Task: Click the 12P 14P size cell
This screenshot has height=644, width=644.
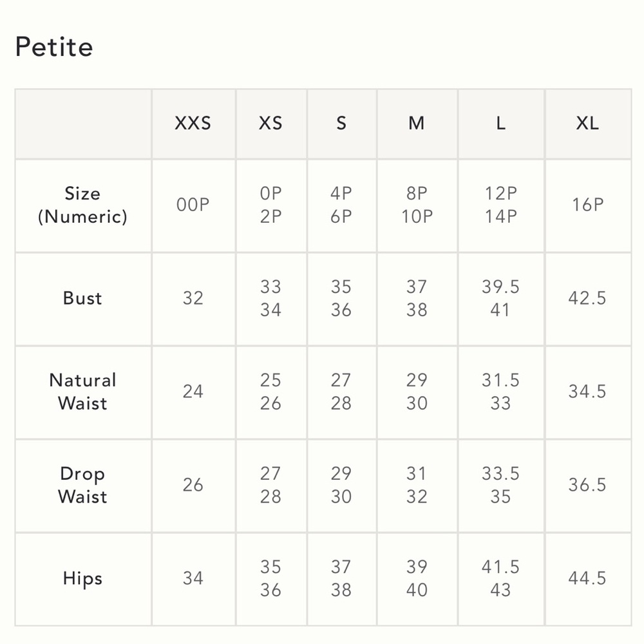Action: click(500, 205)
